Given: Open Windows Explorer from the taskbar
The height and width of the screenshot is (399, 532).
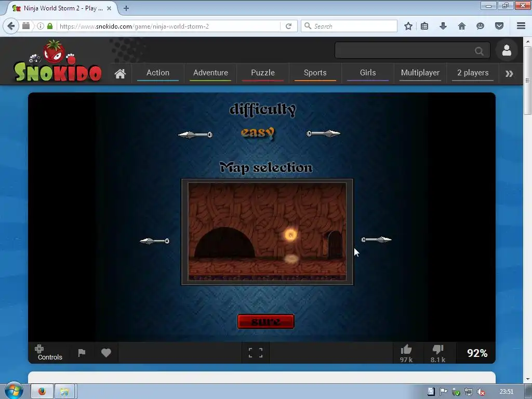Looking at the screenshot, I should (x=65, y=392).
